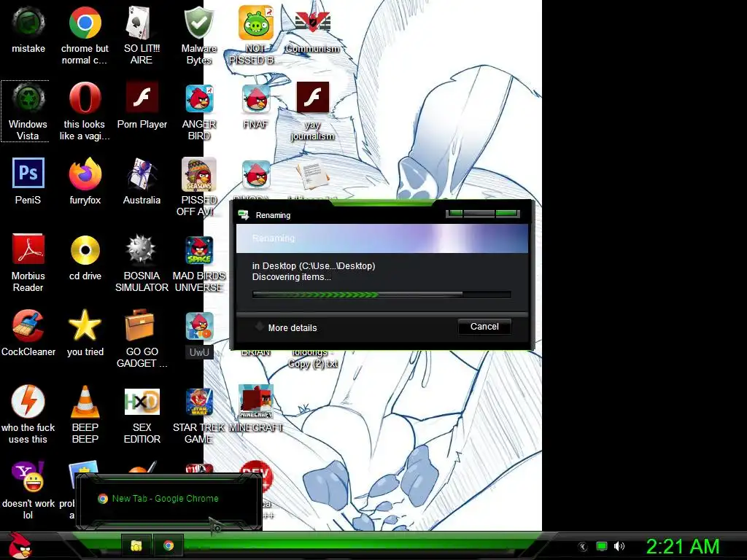Open the Angry Bird Start button
Screen dimensions: 747x560
pos(20,545)
